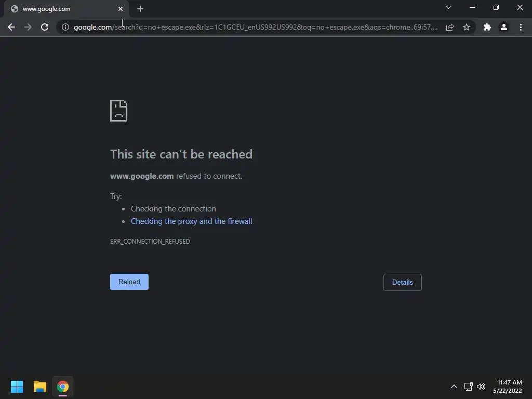Click This site can't be reached heading
This screenshot has width=532, height=399.
click(x=181, y=154)
